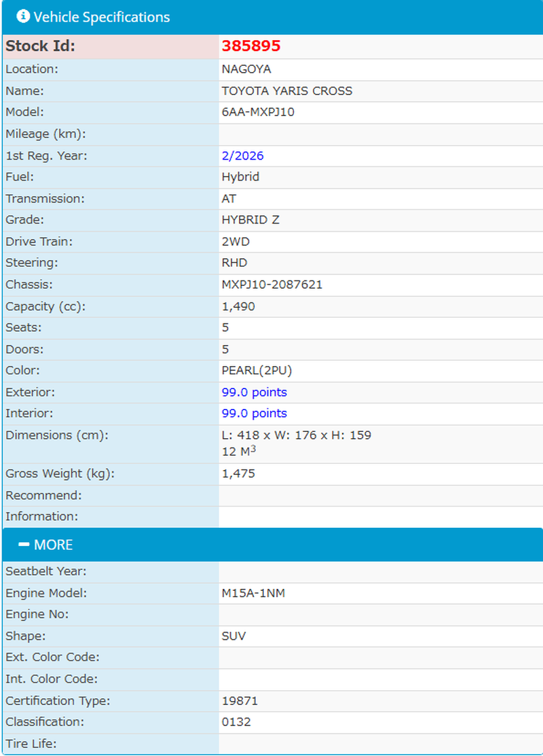Screen dimensions: 543x756
Task: Collapse the MORE section
Action: click(x=273, y=545)
